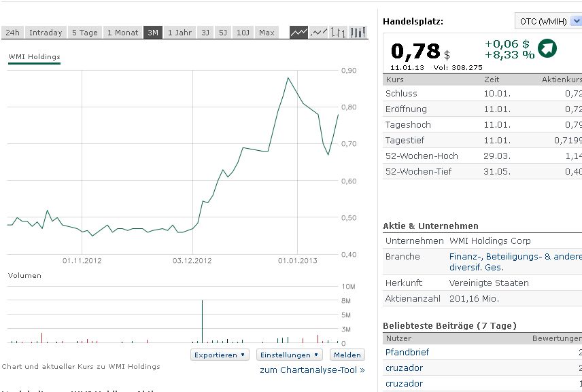Select the line chart type icon

pyautogui.click(x=298, y=32)
